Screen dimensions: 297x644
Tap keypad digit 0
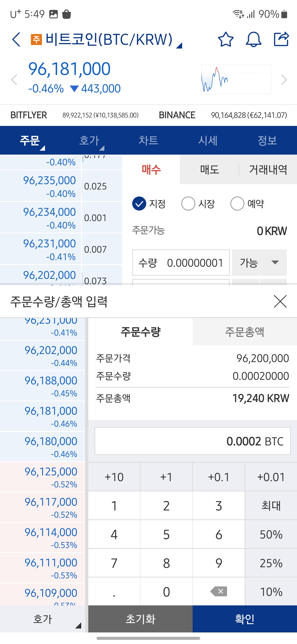166,592
